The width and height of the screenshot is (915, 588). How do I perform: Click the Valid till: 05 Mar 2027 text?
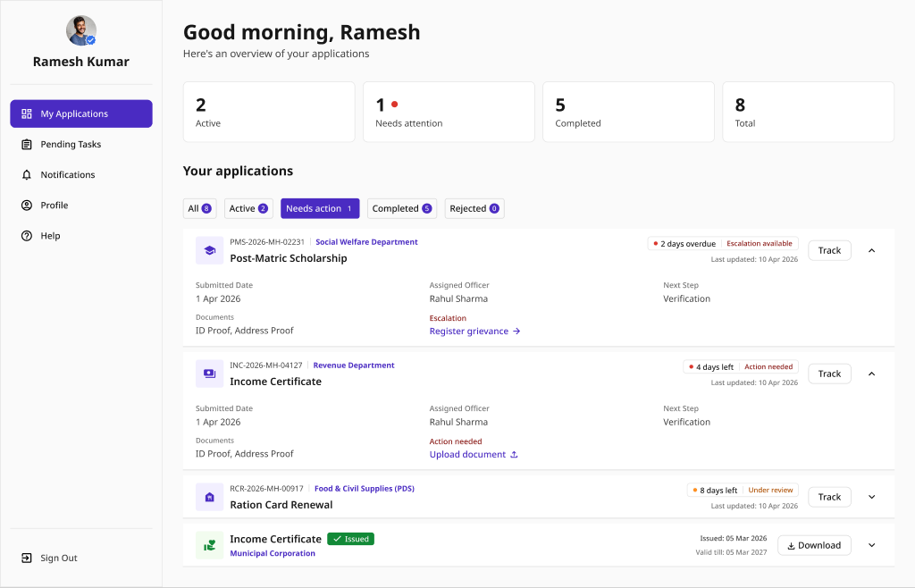tap(731, 552)
